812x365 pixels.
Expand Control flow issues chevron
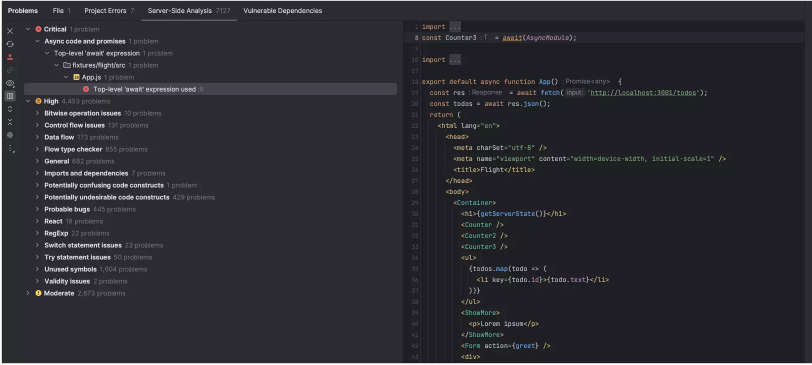[37, 125]
